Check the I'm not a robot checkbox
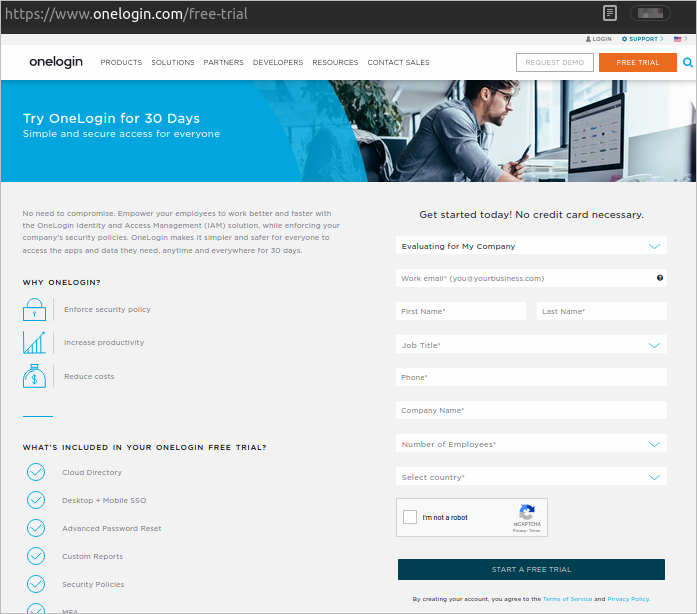The height and width of the screenshot is (614, 697). 410,517
